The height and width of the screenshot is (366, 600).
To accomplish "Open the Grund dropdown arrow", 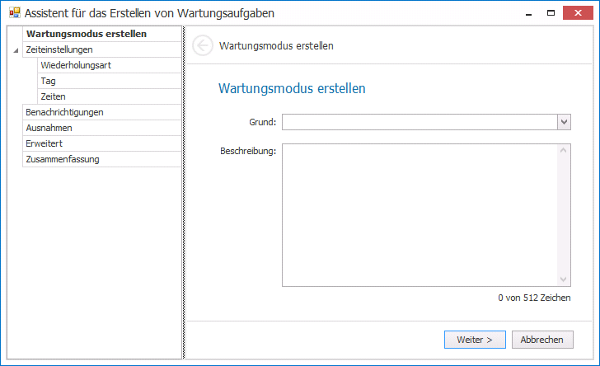I will (564, 122).
